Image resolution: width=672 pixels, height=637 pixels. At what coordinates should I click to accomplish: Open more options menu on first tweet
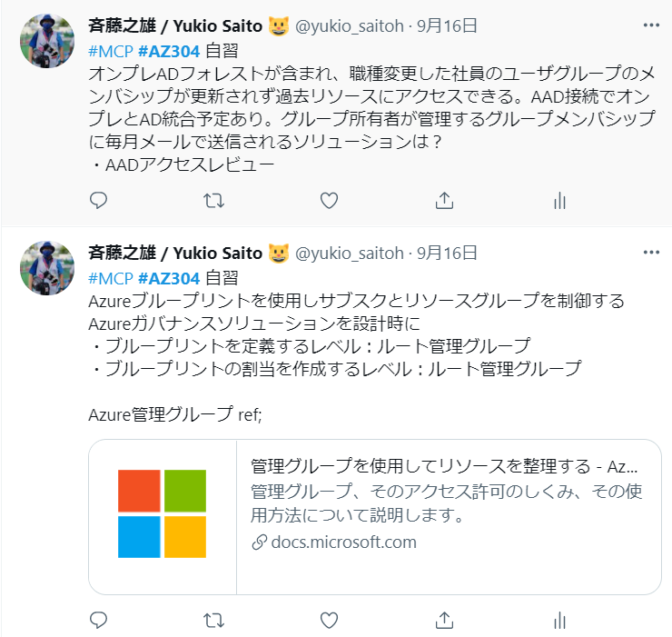coord(651,25)
